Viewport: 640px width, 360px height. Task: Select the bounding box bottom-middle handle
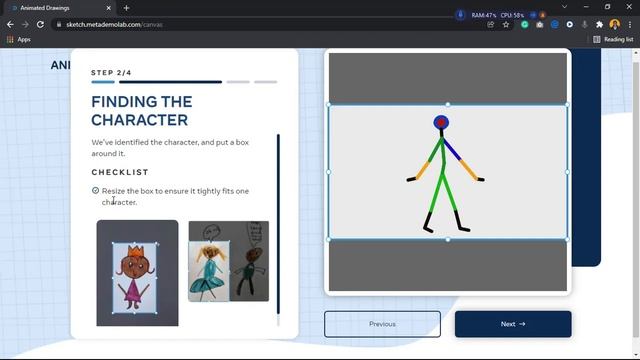point(448,240)
